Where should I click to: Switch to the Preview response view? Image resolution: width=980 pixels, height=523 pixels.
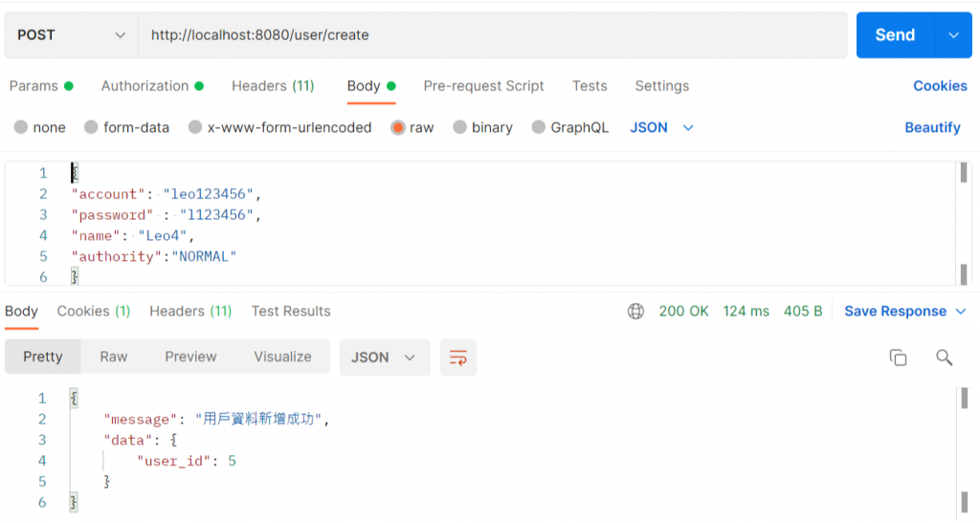point(190,357)
